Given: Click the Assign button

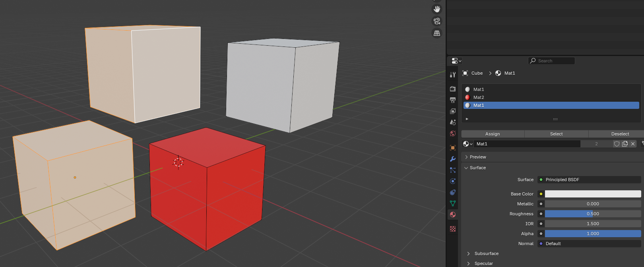Looking at the screenshot, I should click(x=493, y=134).
